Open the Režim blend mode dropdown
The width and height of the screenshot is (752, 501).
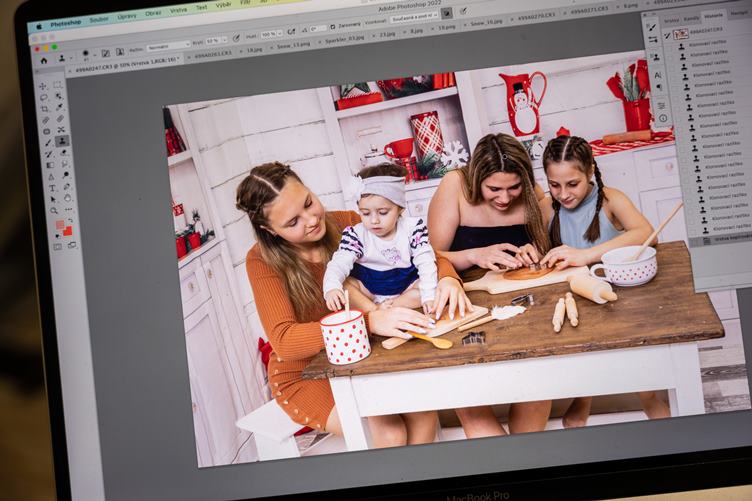169,46
